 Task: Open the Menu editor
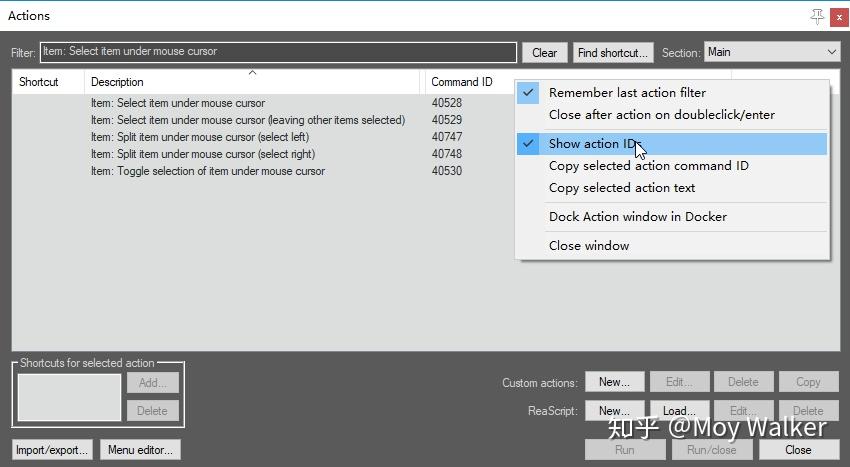coord(142,450)
